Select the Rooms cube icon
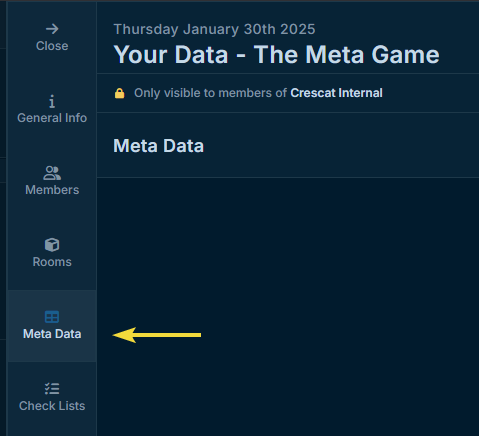The height and width of the screenshot is (436, 479). click(52, 245)
